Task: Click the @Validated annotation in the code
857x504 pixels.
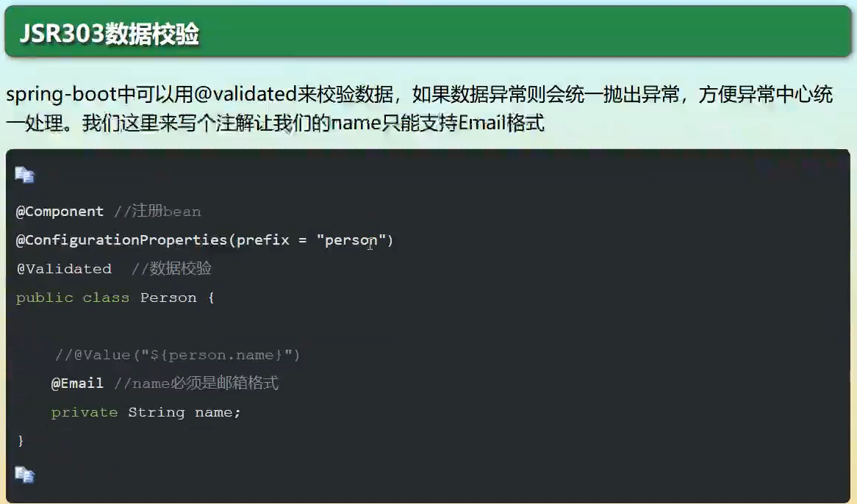Action: click(x=65, y=269)
